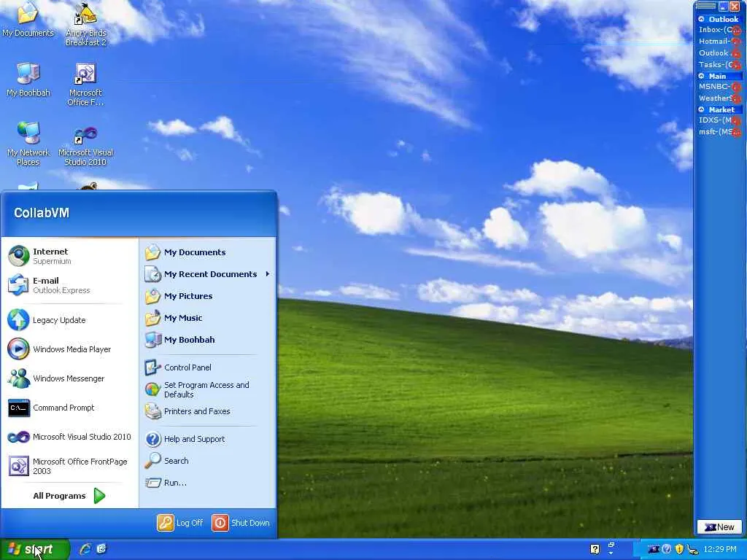Open Legacy Update from Start menu

69,320
